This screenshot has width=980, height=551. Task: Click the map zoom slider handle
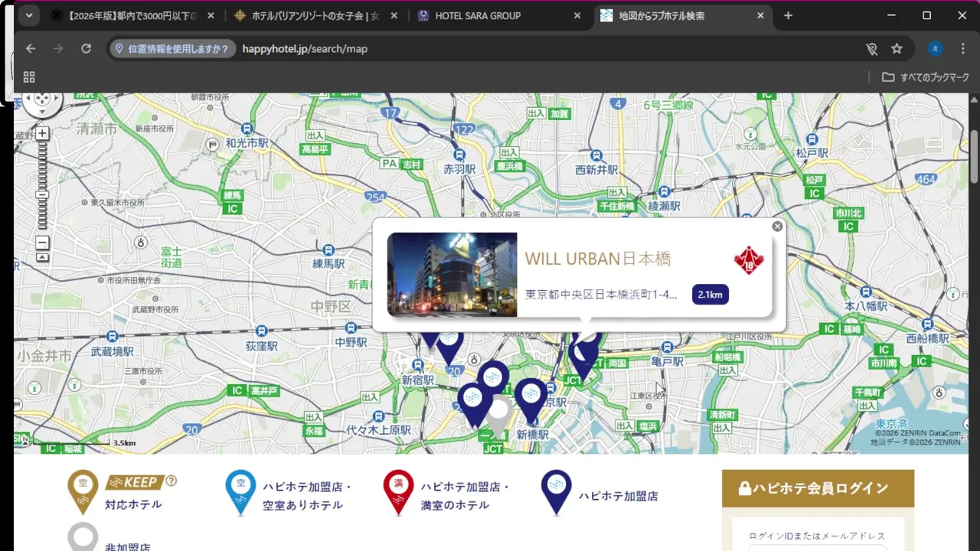pos(42,194)
